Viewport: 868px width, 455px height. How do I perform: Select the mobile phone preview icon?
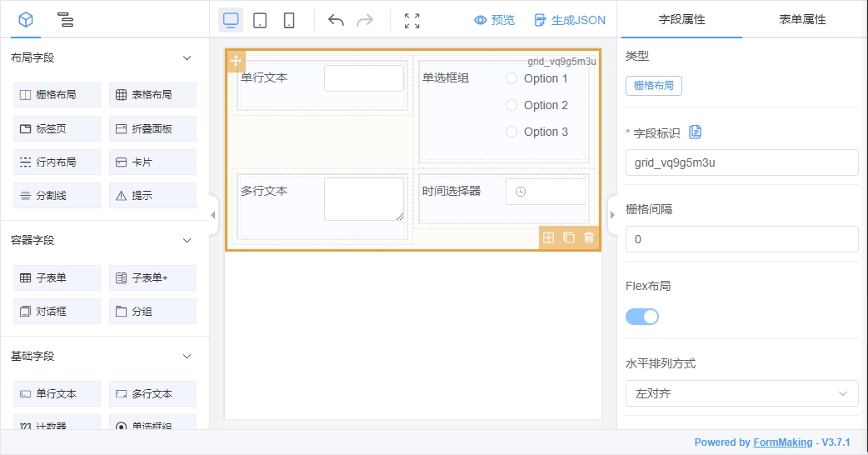pyautogui.click(x=288, y=20)
